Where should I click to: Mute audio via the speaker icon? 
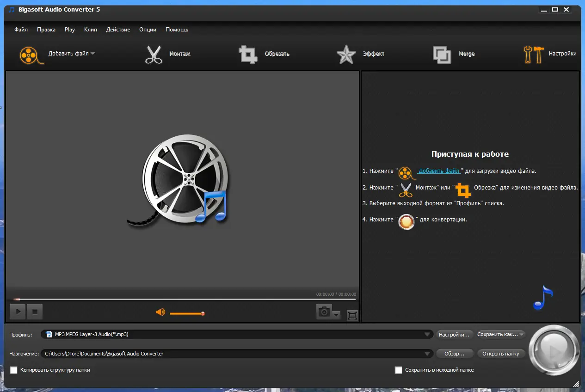(160, 312)
